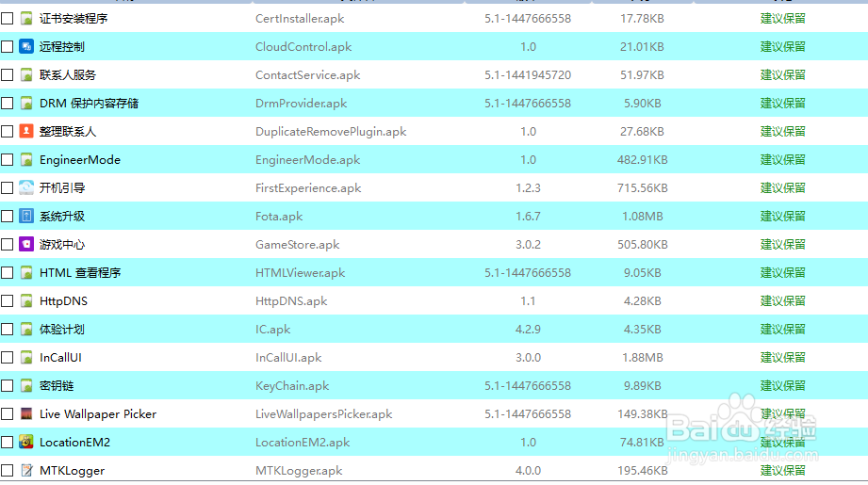The width and height of the screenshot is (868, 485).
Task: Click 建议保留 in the 远程控制 row
Action: 783,46
